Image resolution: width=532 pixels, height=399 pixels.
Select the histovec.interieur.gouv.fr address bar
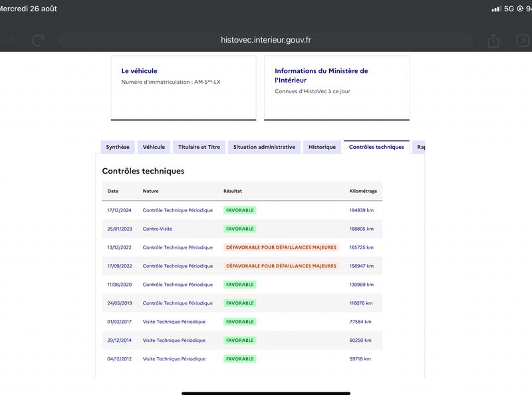(266, 40)
